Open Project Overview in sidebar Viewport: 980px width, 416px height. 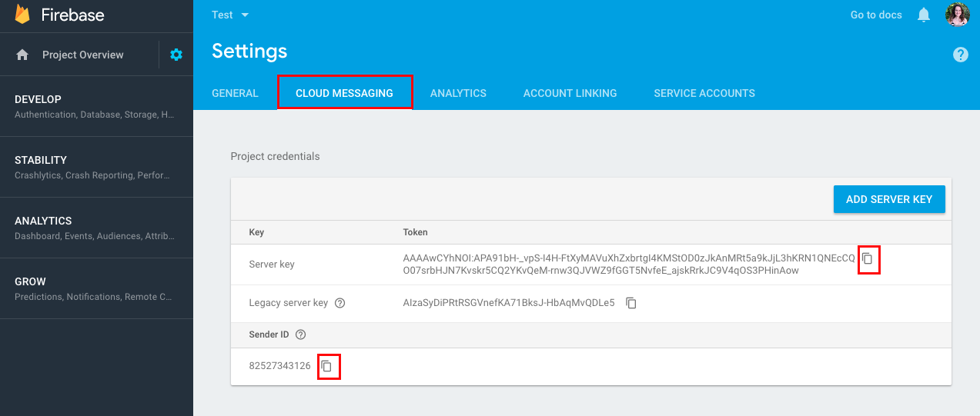tap(82, 55)
